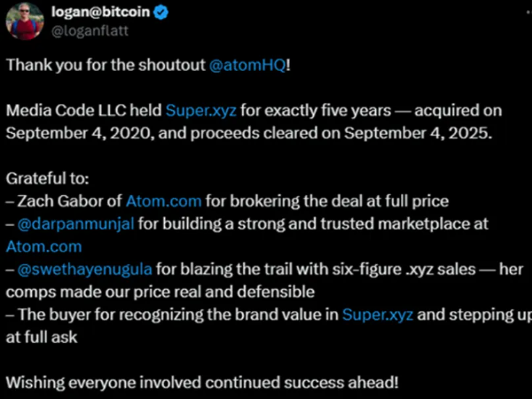Open the @swethayenugula mention
Image resolution: width=532 pixels, height=399 pixels.
pos(85,270)
